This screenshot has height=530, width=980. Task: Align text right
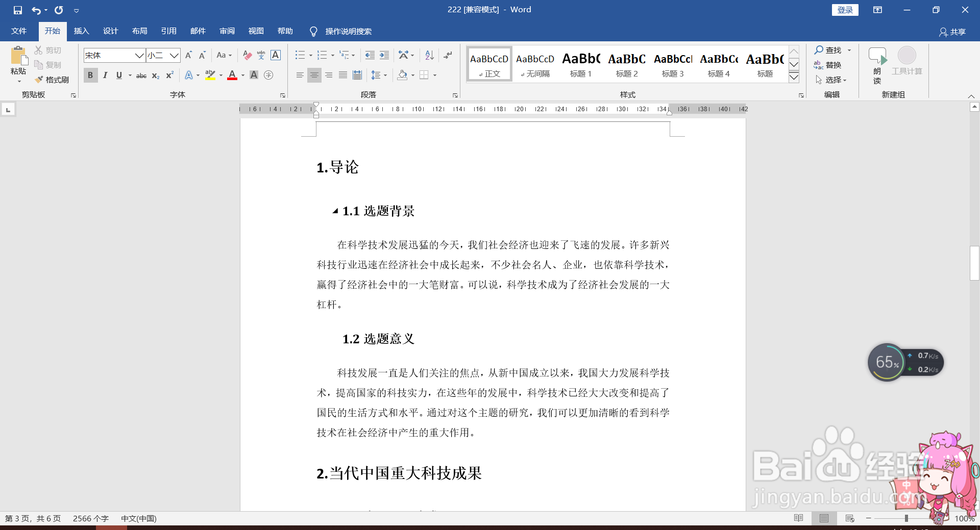(329, 75)
